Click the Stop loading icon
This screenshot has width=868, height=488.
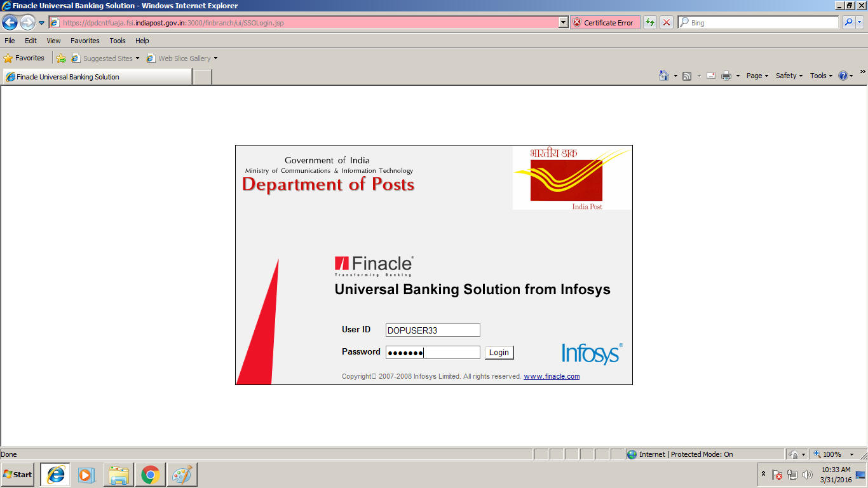666,22
